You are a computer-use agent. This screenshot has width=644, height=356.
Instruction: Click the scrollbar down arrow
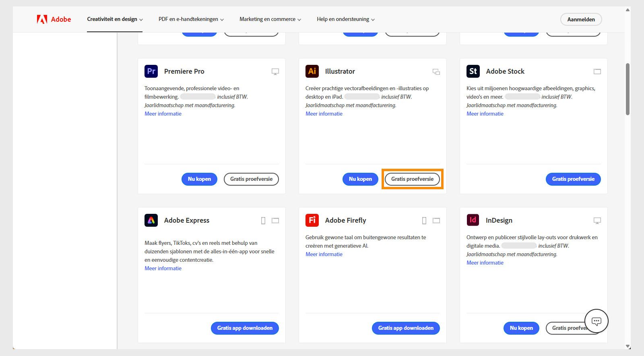coord(627,346)
